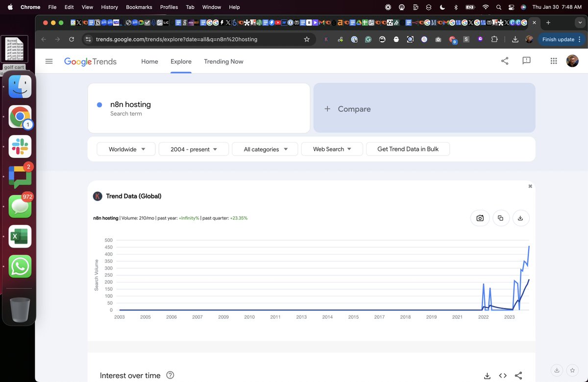Click the Interest over time embed icon
The width and height of the screenshot is (588, 382).
click(503, 376)
